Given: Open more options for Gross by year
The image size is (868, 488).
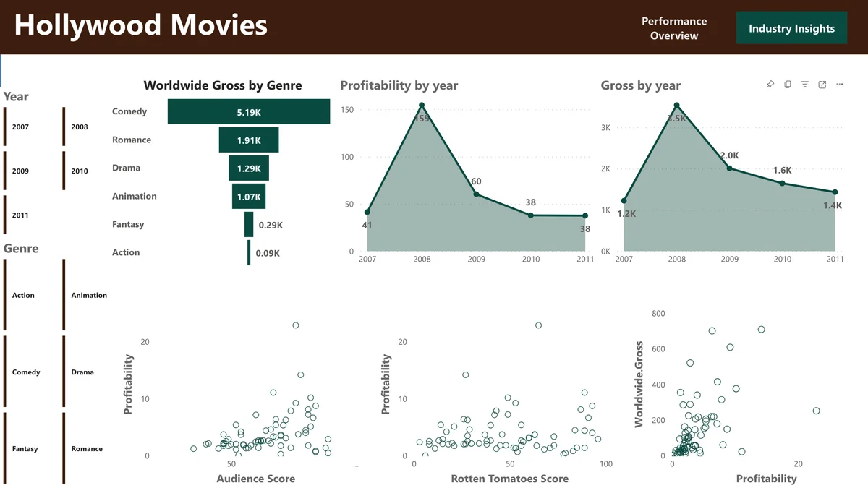Looking at the screenshot, I should point(839,84).
